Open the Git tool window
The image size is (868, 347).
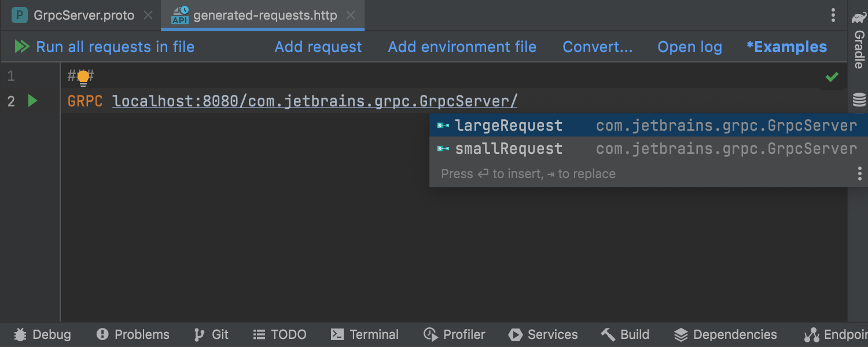211,334
